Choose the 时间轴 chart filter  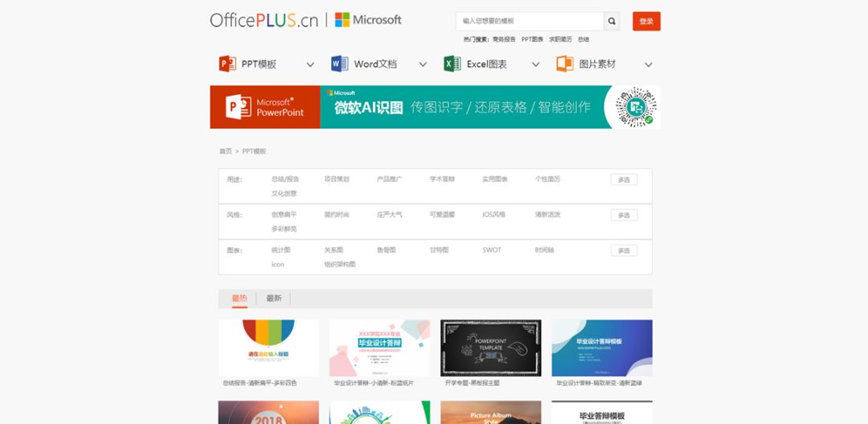544,250
